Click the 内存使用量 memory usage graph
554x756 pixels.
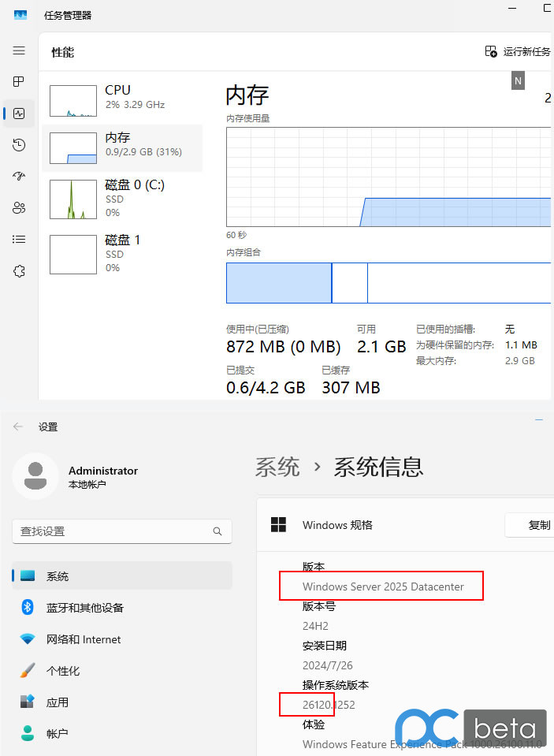tap(389, 177)
